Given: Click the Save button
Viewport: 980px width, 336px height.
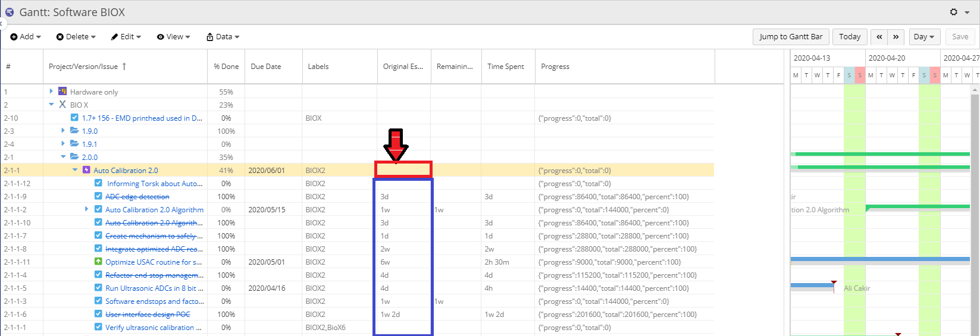Looking at the screenshot, I should point(960,37).
